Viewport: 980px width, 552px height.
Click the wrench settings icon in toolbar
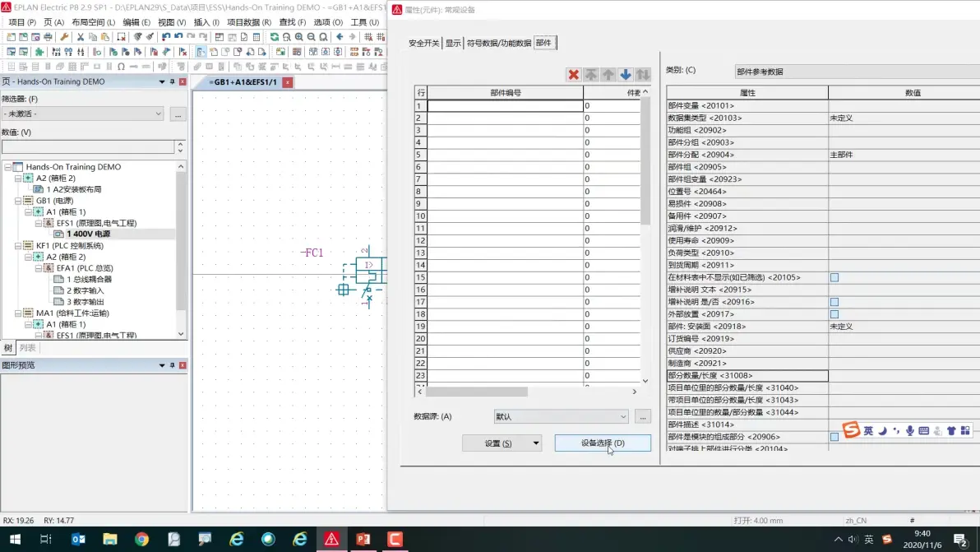[64, 37]
